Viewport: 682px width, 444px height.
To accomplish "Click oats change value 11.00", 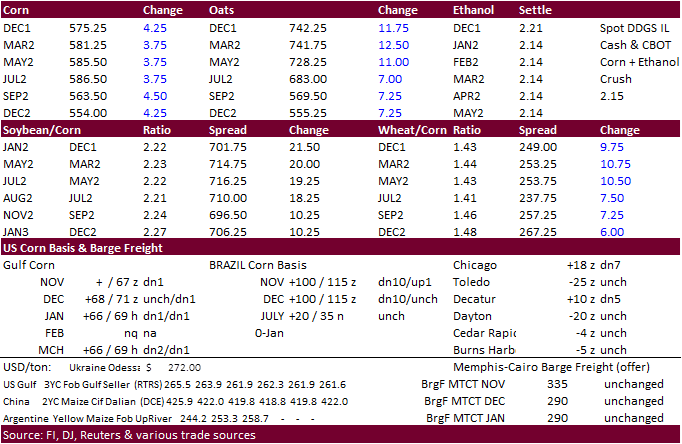I will click(x=394, y=62).
